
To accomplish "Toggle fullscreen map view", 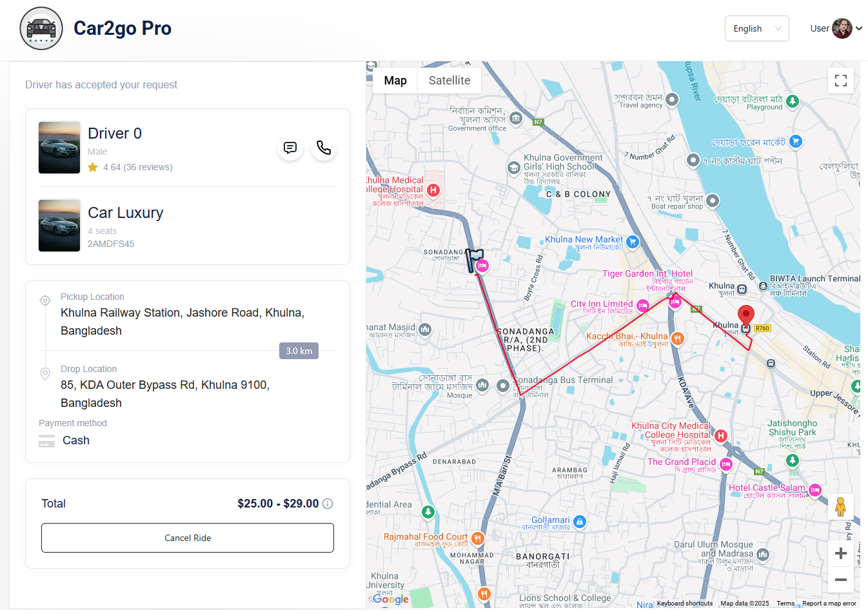I will click(x=841, y=81).
